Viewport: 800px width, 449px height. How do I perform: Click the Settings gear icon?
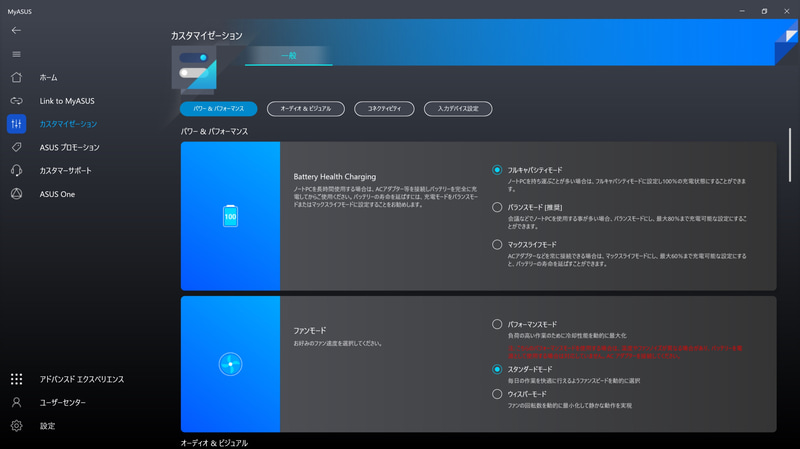point(16,426)
